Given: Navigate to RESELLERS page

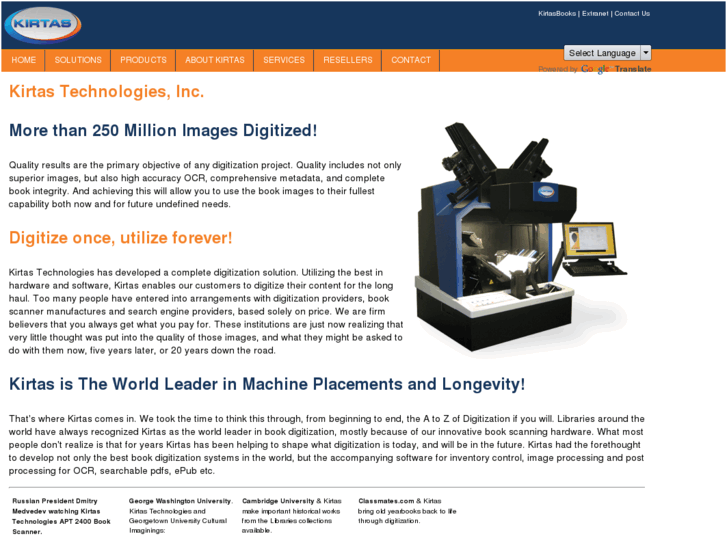Looking at the screenshot, I should [x=348, y=60].
